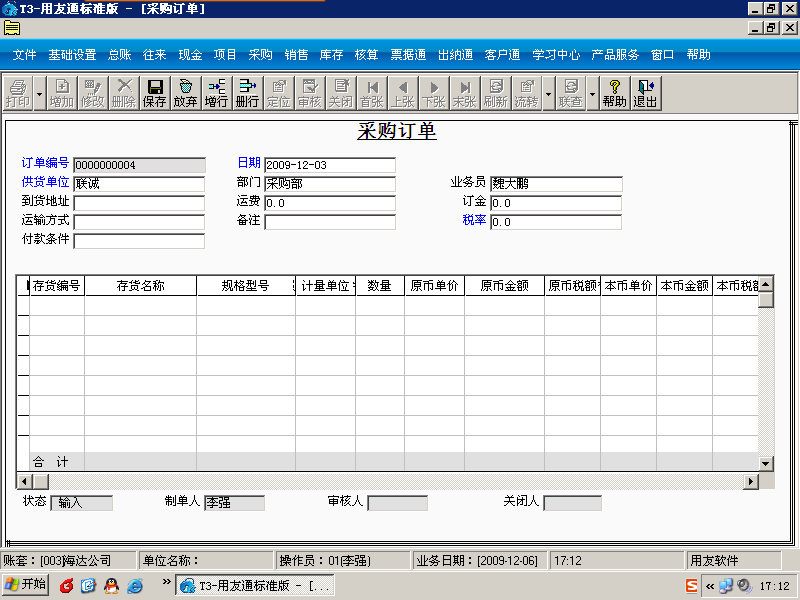Click the 到货地址 input field
This screenshot has width=800, height=600.
pyautogui.click(x=139, y=203)
